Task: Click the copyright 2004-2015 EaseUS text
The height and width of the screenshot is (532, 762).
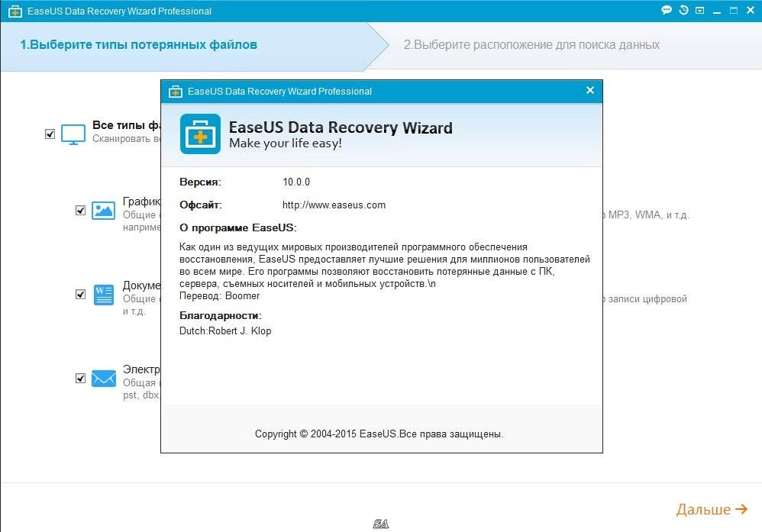Action: tap(379, 434)
